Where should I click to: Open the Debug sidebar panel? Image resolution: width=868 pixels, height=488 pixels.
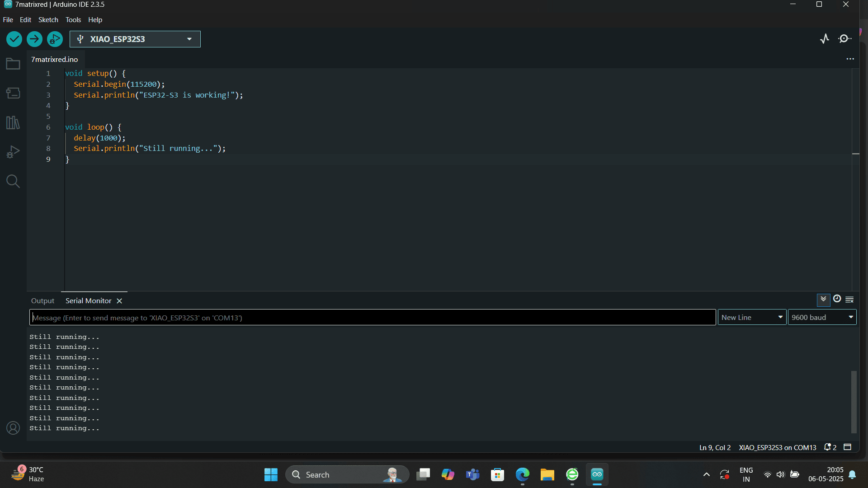(x=13, y=152)
